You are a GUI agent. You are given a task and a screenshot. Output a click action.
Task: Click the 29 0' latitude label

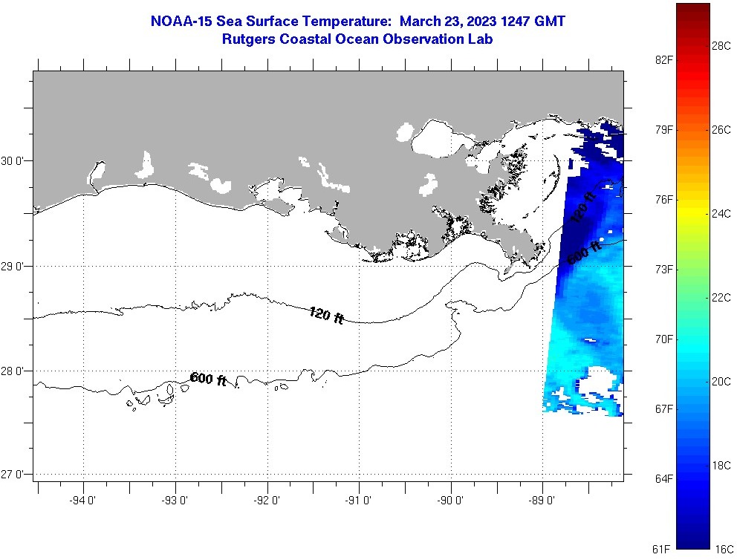[x=12, y=267]
